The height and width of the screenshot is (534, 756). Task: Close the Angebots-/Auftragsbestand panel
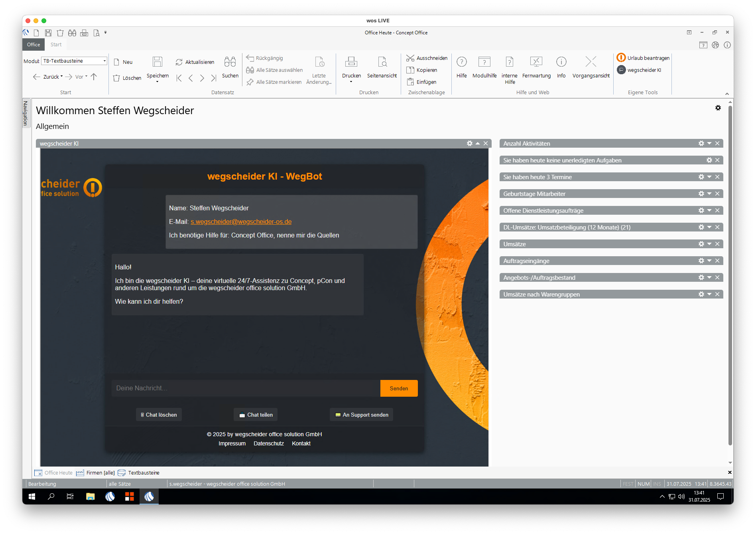click(717, 277)
